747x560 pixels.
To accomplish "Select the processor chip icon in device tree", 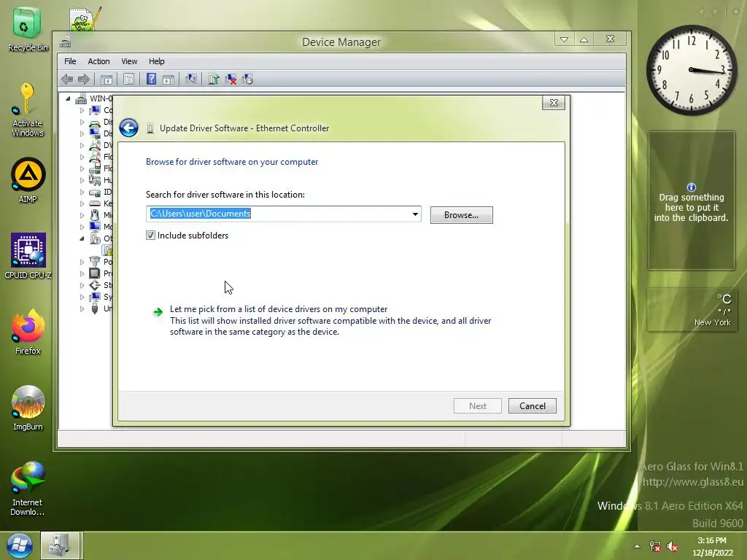I will click(x=95, y=273).
